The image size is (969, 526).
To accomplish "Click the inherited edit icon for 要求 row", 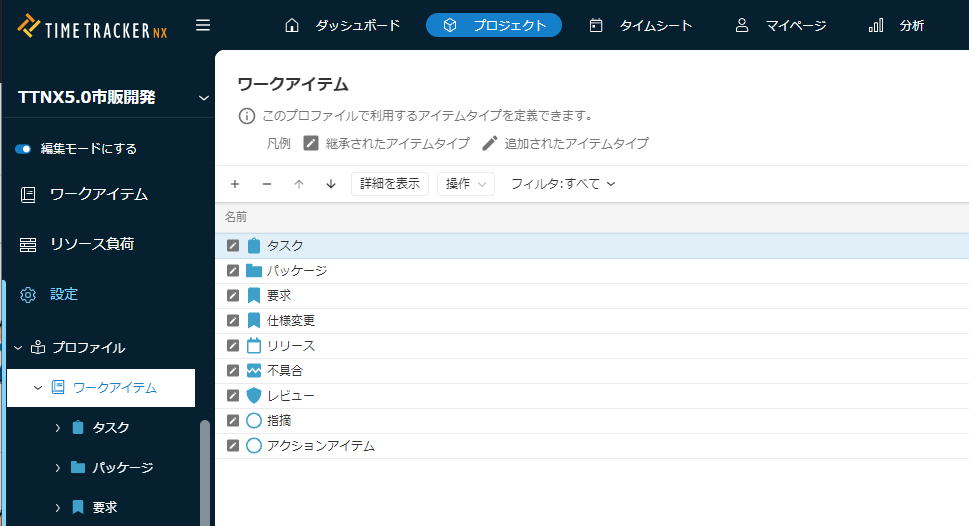I will [233, 295].
